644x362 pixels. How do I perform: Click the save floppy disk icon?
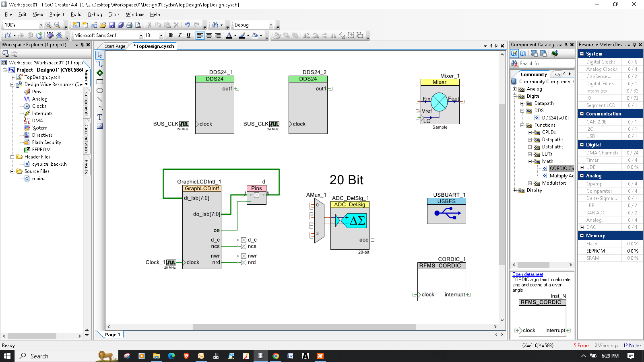tap(112, 25)
